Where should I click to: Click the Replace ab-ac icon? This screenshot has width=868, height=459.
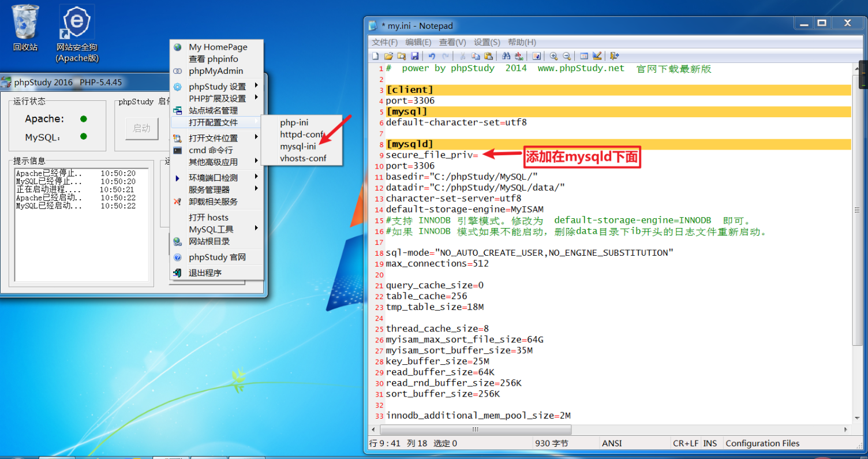pos(519,56)
